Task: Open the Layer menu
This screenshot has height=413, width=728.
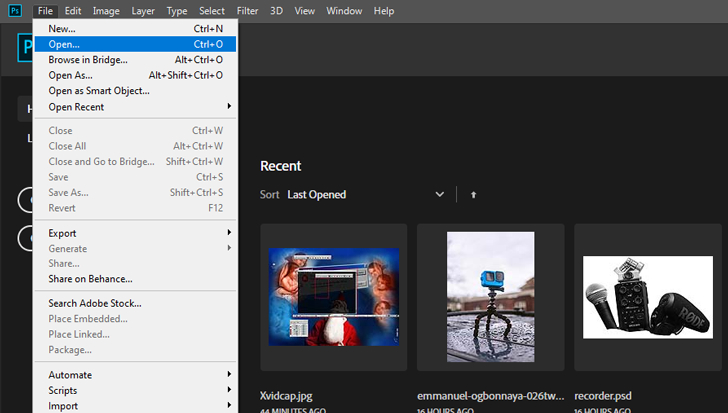Action: [143, 11]
